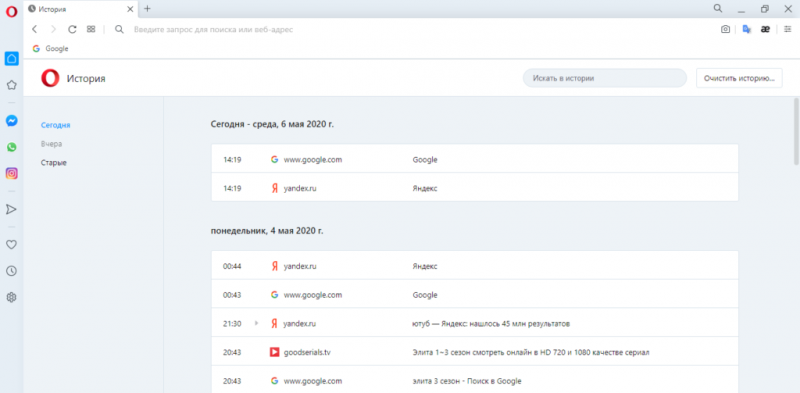
Task: Select the Старые history filter
Action: pyautogui.click(x=54, y=163)
